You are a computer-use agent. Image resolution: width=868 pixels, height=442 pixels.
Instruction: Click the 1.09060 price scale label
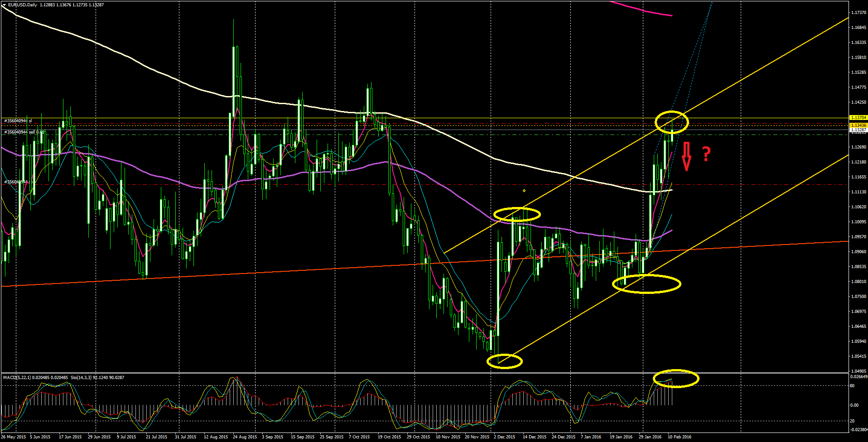(859, 252)
